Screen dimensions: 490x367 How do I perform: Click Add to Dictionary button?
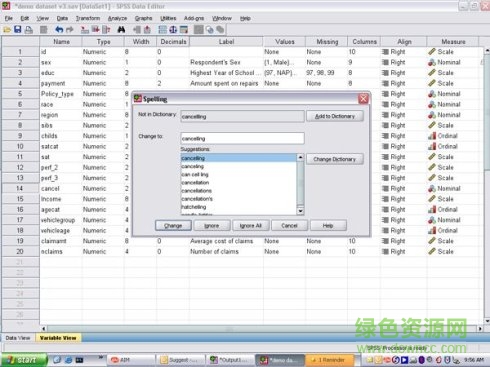335,116
